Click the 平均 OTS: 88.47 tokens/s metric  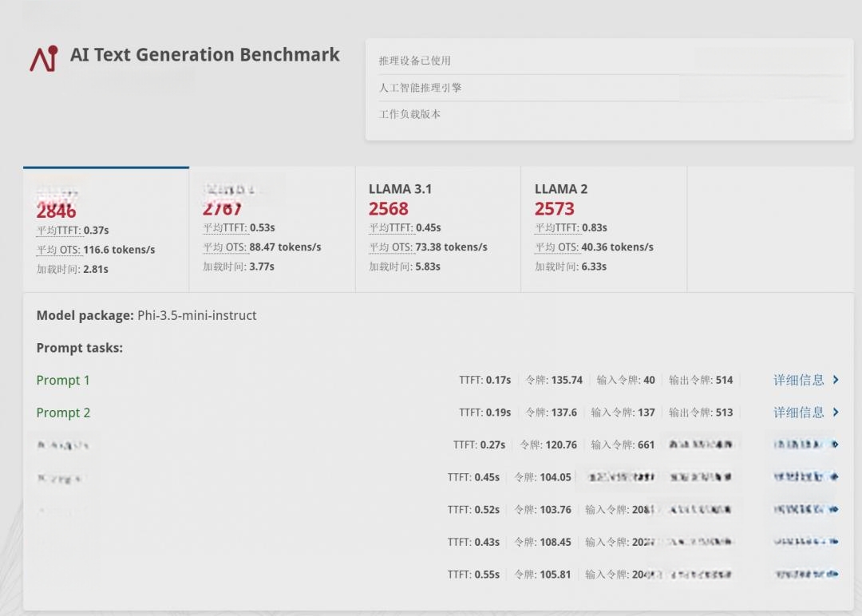pos(262,247)
